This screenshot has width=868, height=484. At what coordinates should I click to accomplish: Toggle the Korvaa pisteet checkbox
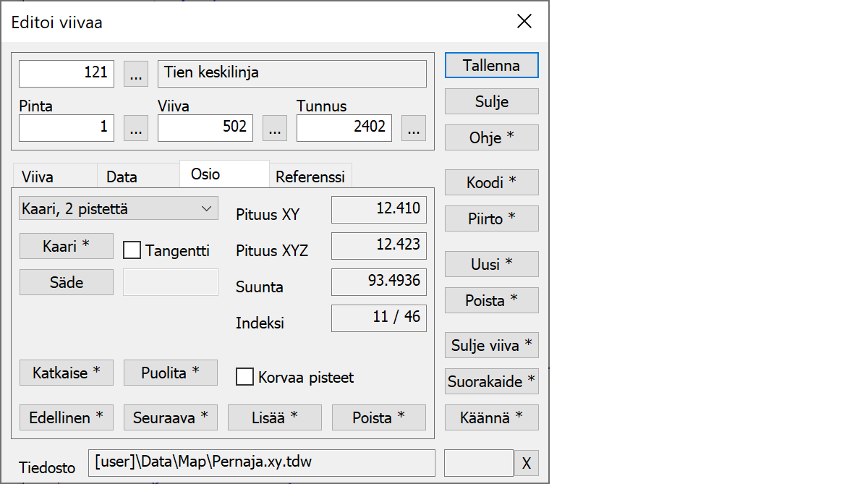(245, 377)
